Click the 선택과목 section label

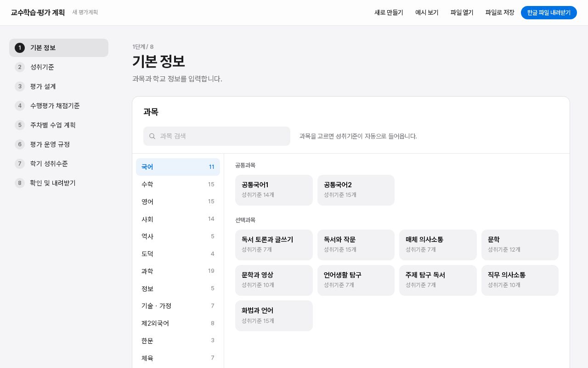pyautogui.click(x=245, y=220)
